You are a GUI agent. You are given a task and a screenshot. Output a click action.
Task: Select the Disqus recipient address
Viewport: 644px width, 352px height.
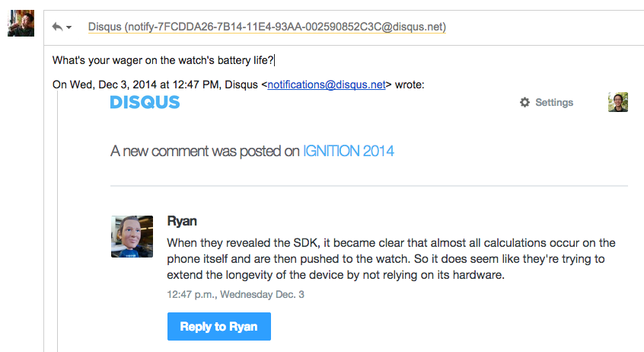point(266,27)
